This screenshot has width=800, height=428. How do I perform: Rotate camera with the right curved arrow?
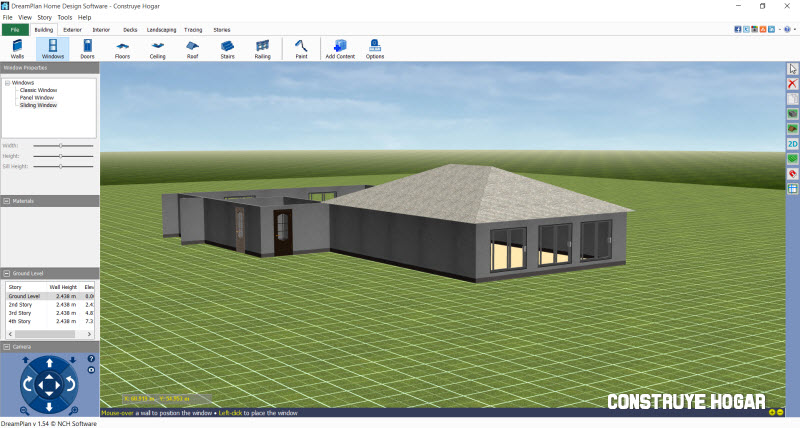(71, 384)
